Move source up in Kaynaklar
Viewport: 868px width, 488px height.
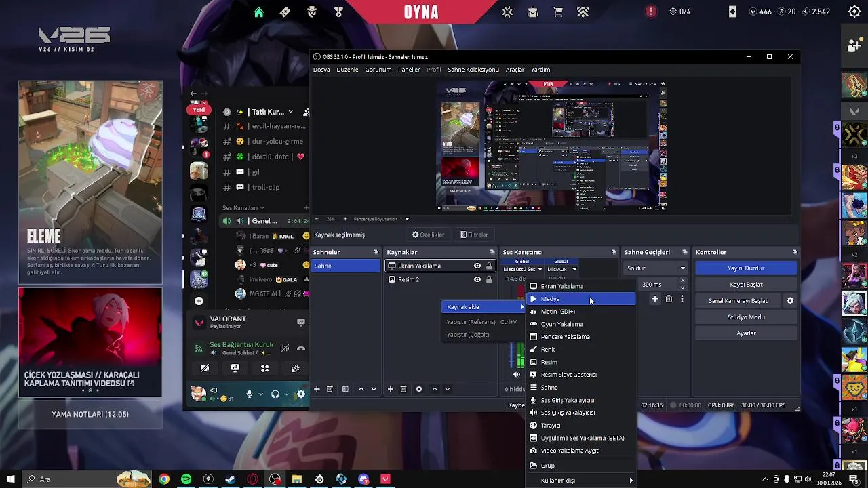435,389
